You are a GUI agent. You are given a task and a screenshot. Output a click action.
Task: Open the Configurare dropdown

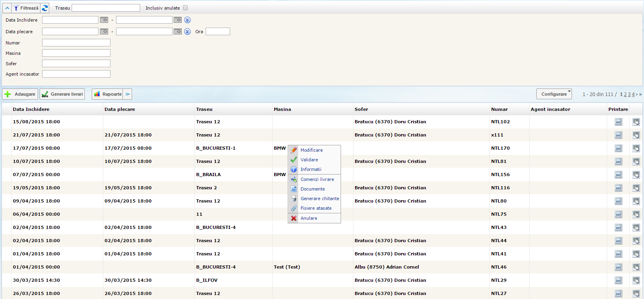[x=554, y=94]
